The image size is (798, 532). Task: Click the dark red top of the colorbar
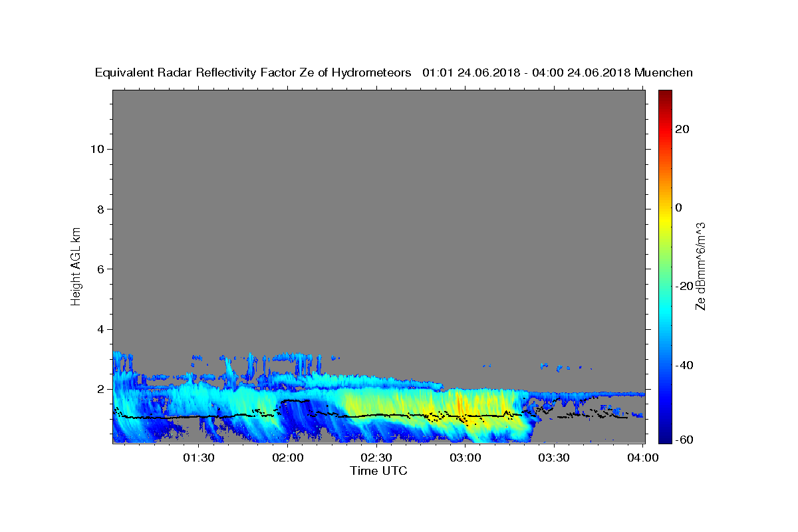pyautogui.click(x=665, y=95)
